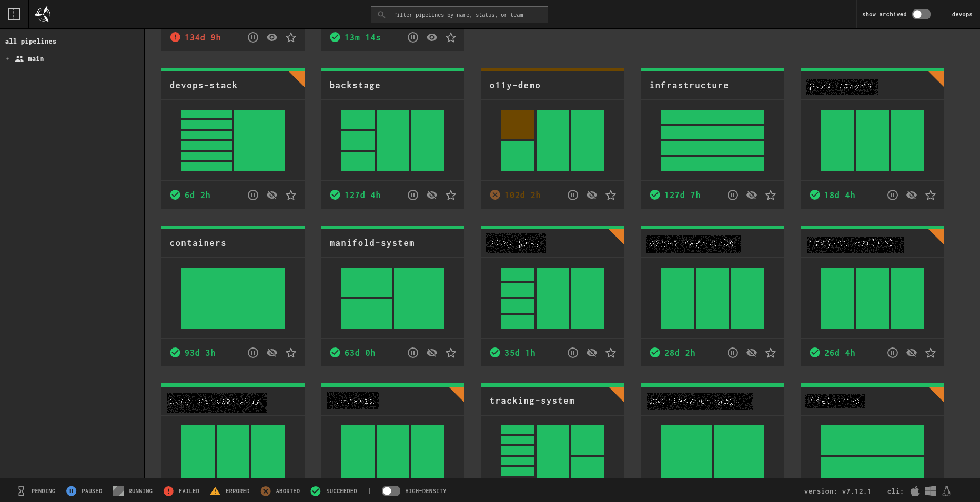Favorite the infrastructure pipeline
Viewport: 980px width, 502px height.
point(771,195)
